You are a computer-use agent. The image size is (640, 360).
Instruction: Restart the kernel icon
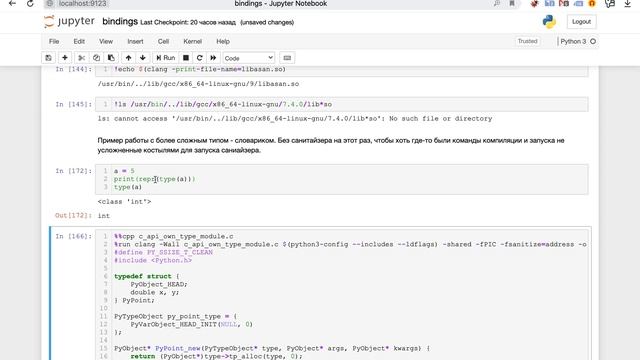[x=200, y=58]
